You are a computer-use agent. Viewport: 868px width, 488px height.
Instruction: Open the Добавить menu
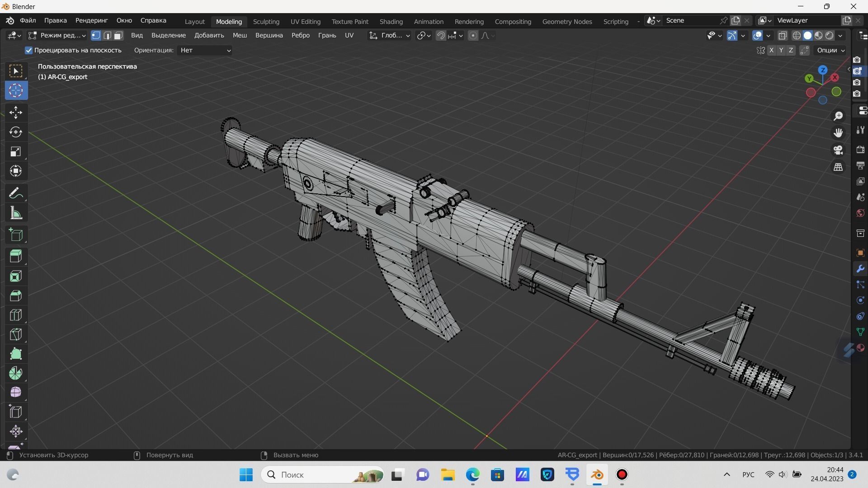tap(209, 35)
